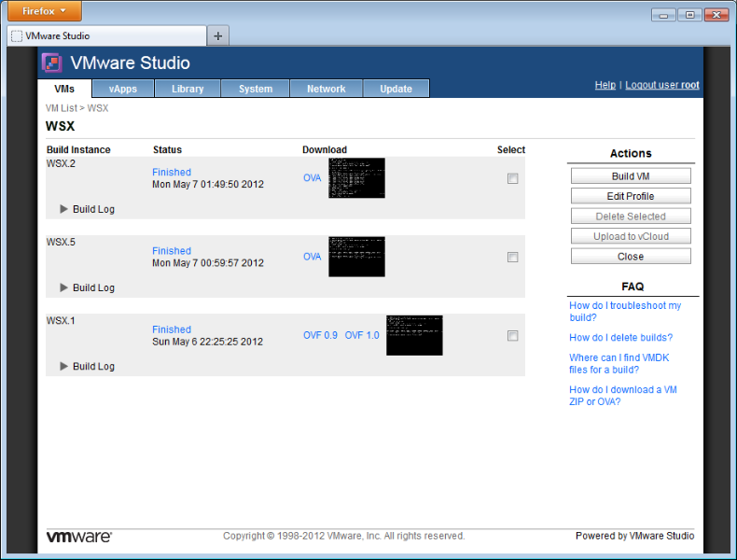Viewport: 737px width, 560px height.
Task: Switch to the VMs tab
Action: [64, 89]
